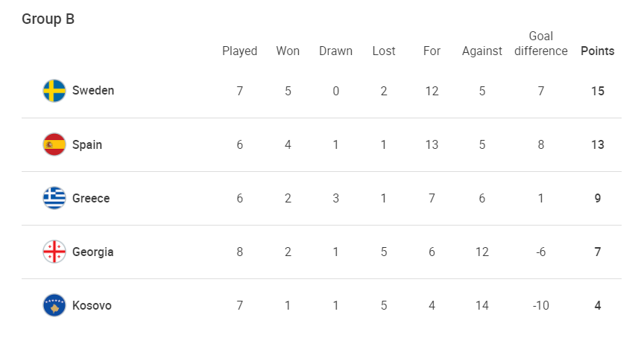Viewport: 641px width, 364px height.
Task: Open the Spain team name link
Action: [87, 144]
